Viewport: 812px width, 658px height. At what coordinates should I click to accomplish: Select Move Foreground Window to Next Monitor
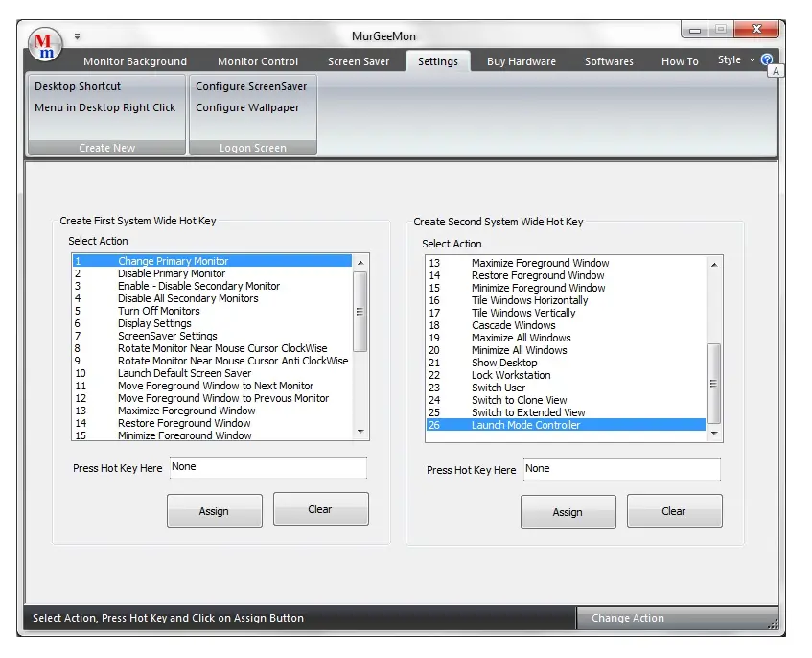coord(212,386)
